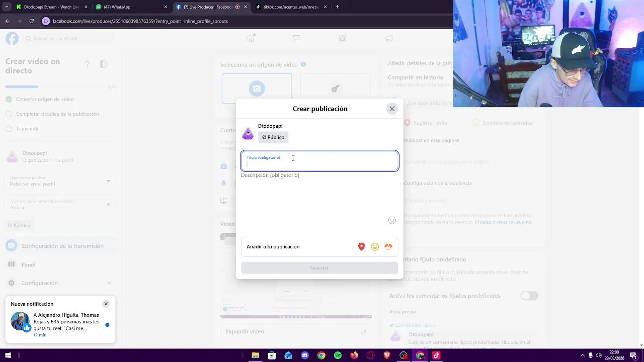
Task: Click the camera permission icon in address bar
Action: [46, 21]
